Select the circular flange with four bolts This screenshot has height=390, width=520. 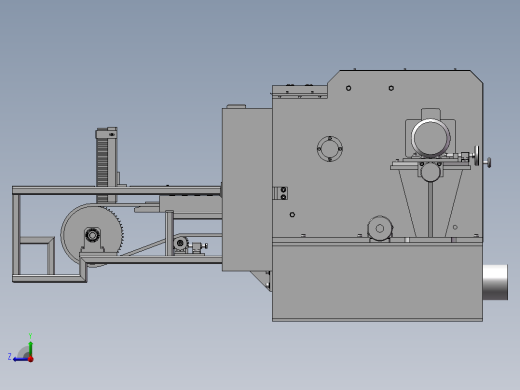[330, 149]
